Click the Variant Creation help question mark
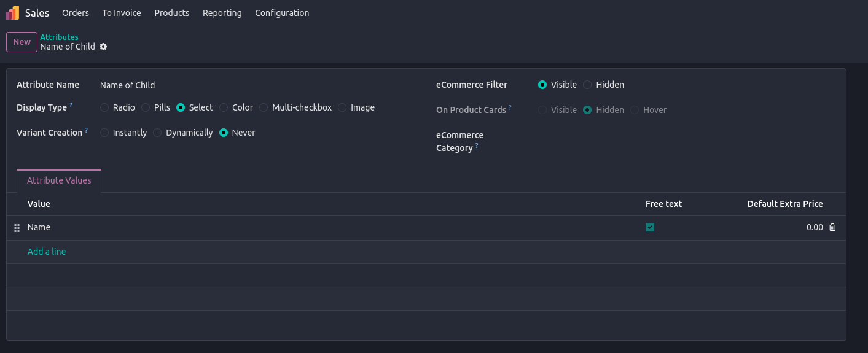Viewport: 868px width, 353px height. click(87, 130)
